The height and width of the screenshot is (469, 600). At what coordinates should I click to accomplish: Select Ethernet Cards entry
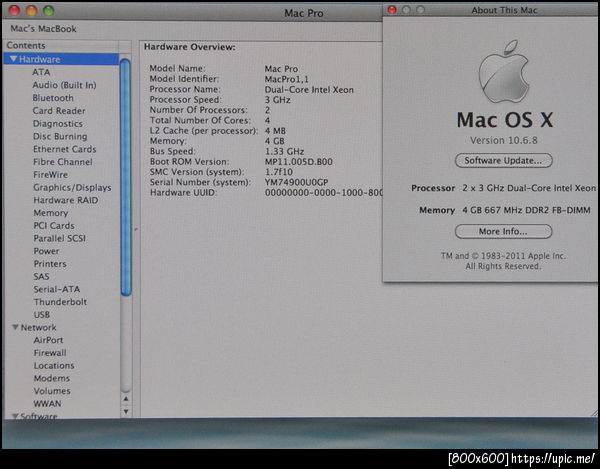64,149
